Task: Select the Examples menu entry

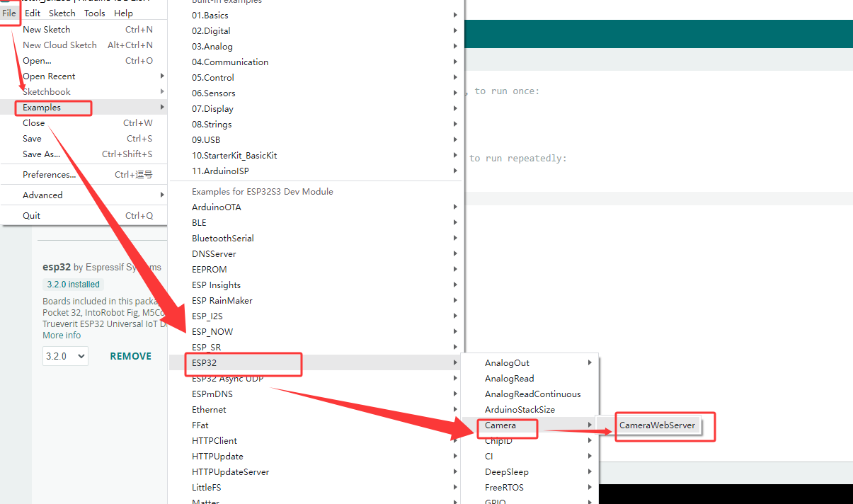Action: [84, 108]
